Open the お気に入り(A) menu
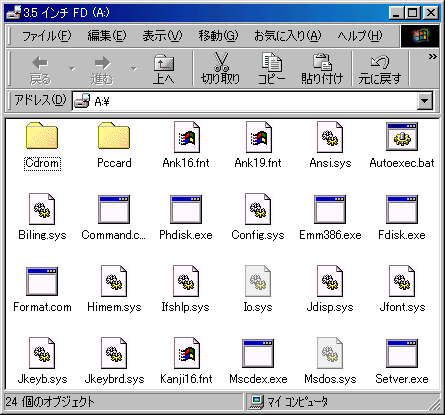Screen dimensions: 445x415 click(x=287, y=35)
